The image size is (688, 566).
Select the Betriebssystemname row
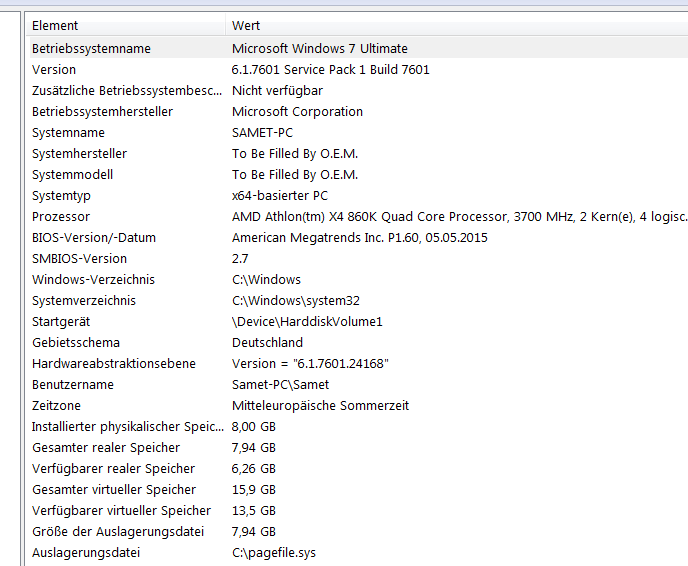pos(359,49)
